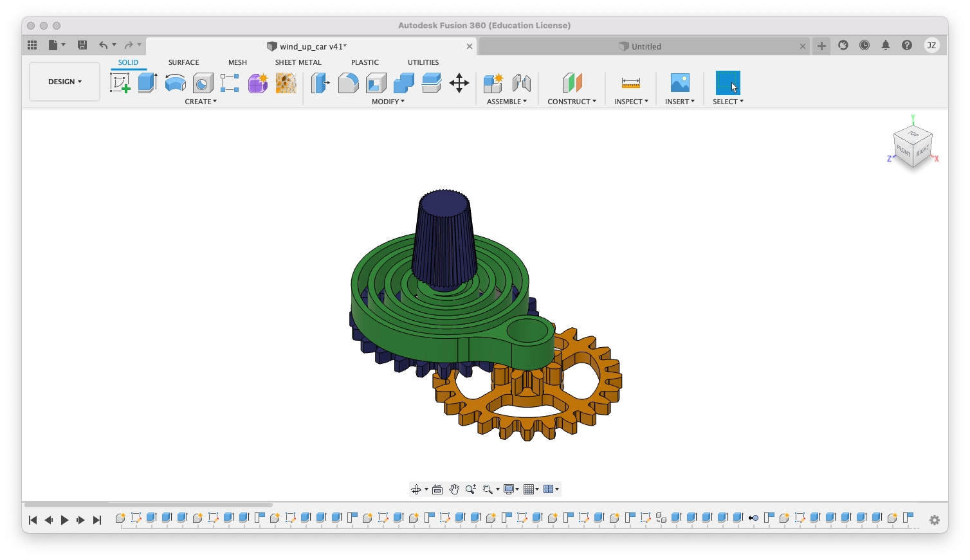Select the Shell tool
The width and height of the screenshot is (970, 560).
tap(376, 83)
